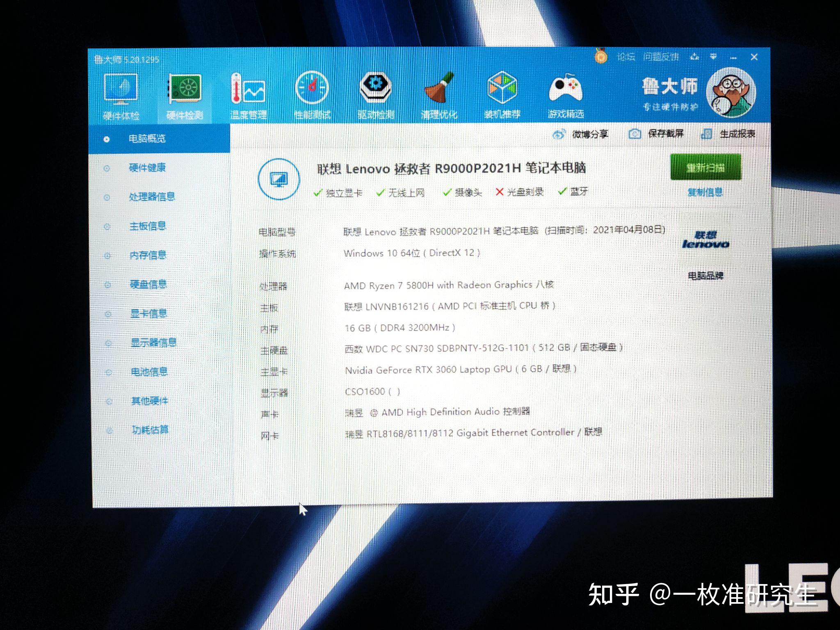840x630 pixels.
Task: Select 电脑概览 in the sidebar
Action: [159, 139]
